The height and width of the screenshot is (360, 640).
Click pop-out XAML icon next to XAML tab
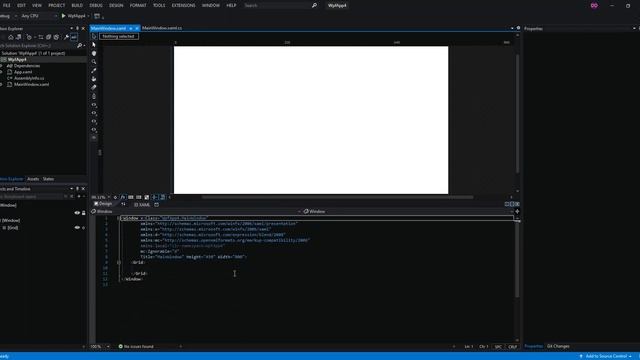tap(156, 204)
